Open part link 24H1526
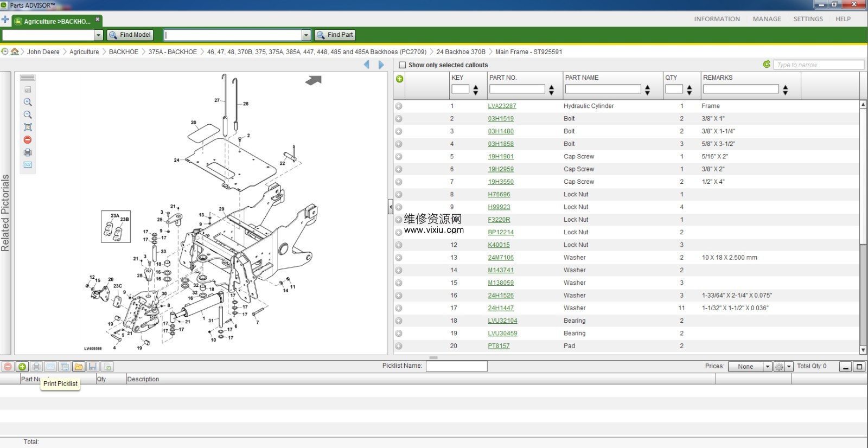This screenshot has height=448, width=868. coord(500,296)
